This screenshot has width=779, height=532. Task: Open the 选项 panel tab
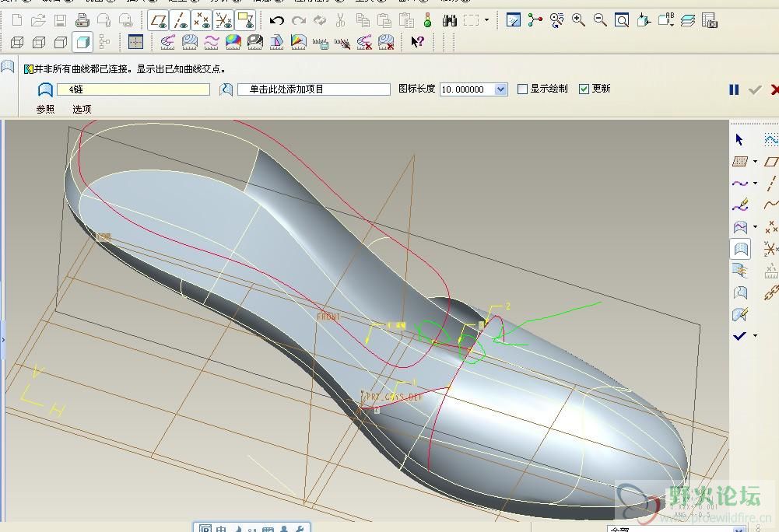[x=82, y=109]
